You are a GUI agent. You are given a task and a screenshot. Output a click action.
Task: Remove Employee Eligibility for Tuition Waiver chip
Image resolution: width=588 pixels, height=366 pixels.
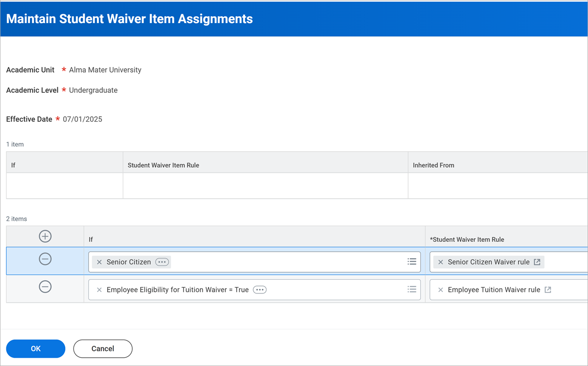(99, 290)
